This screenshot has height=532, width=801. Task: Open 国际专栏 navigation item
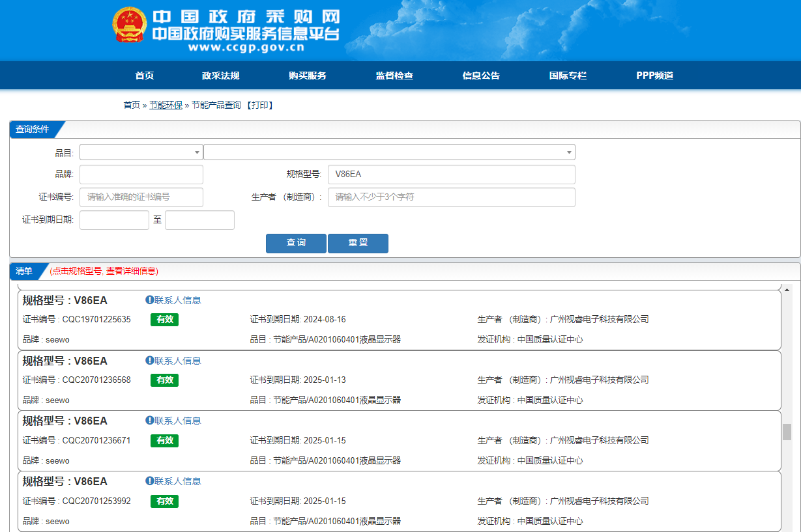(568, 76)
